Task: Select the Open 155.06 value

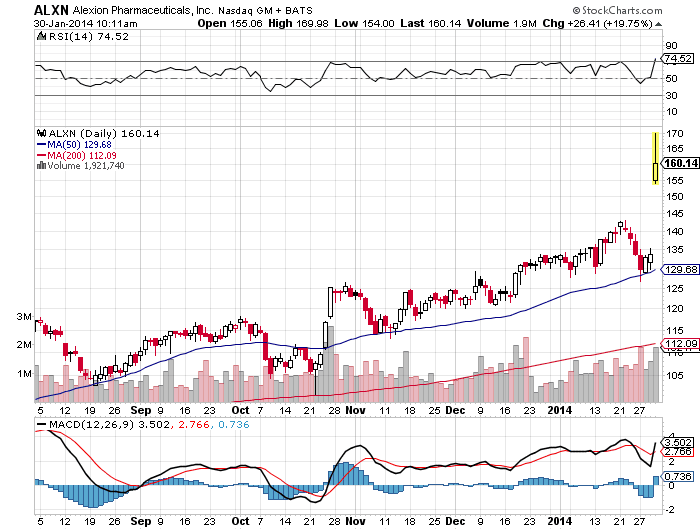Action: coord(230,23)
